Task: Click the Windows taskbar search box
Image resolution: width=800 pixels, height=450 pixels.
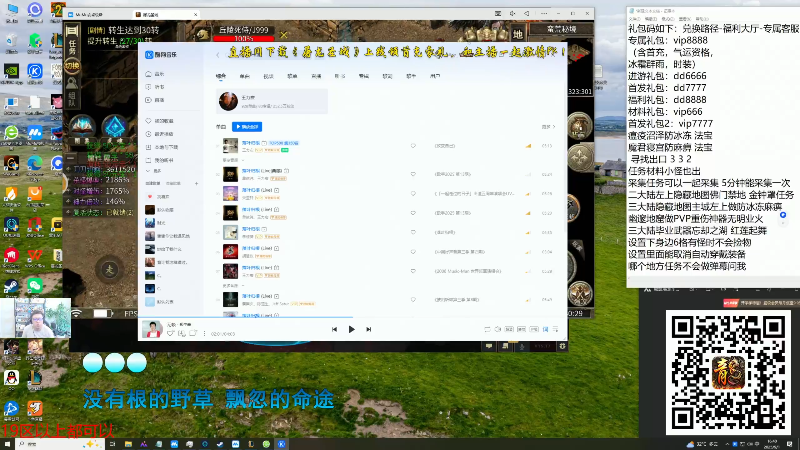Action: [x=60, y=444]
